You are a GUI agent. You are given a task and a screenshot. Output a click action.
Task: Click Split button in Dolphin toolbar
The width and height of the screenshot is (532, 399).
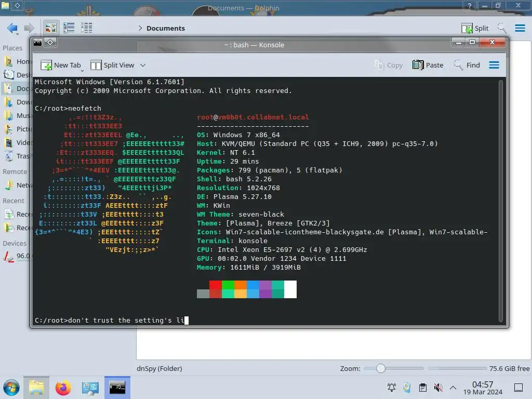click(475, 28)
